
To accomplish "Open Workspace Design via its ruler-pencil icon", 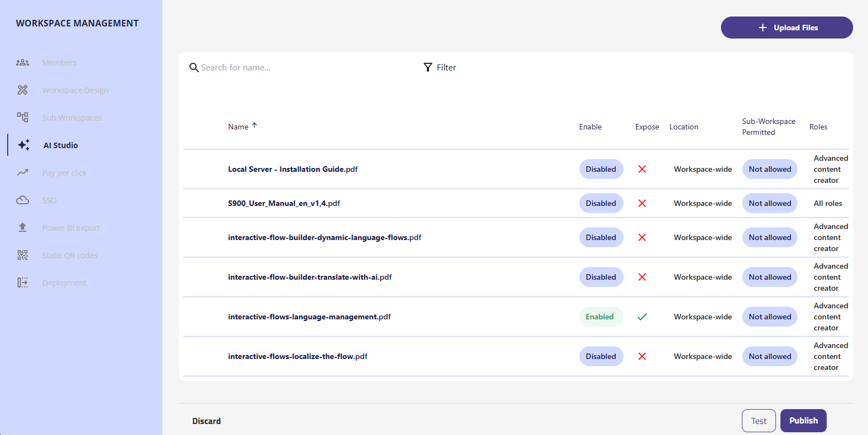I will 23,90.
